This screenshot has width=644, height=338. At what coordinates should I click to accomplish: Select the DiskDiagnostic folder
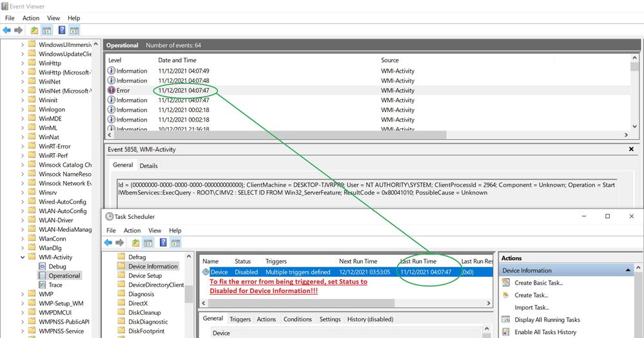[148, 322]
